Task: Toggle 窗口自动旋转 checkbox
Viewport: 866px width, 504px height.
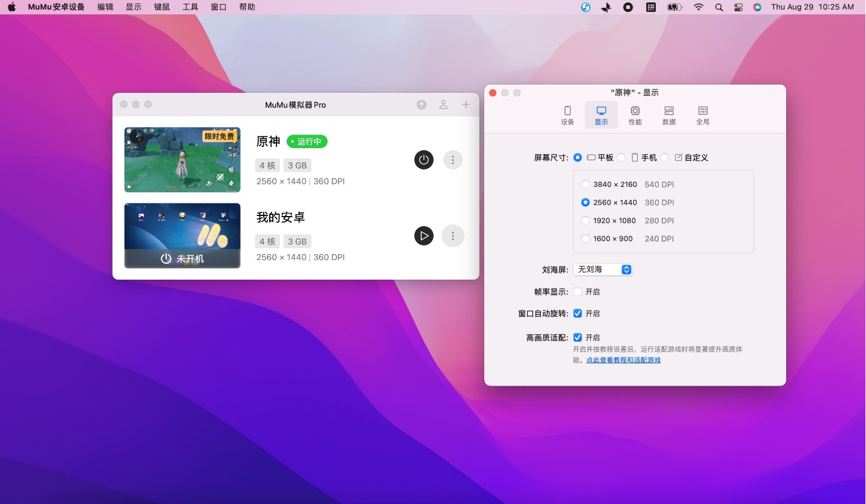Action: pyautogui.click(x=578, y=314)
